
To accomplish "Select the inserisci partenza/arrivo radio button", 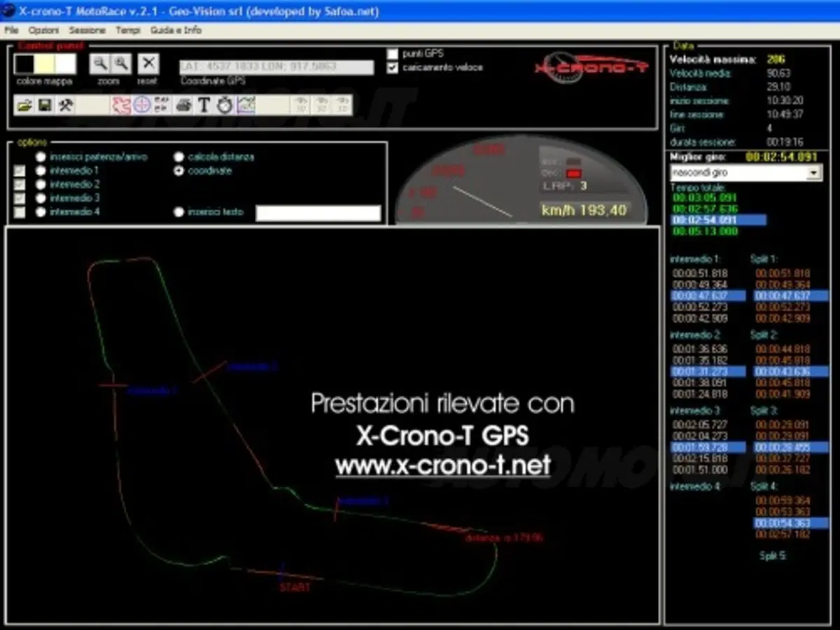I will tap(41, 157).
